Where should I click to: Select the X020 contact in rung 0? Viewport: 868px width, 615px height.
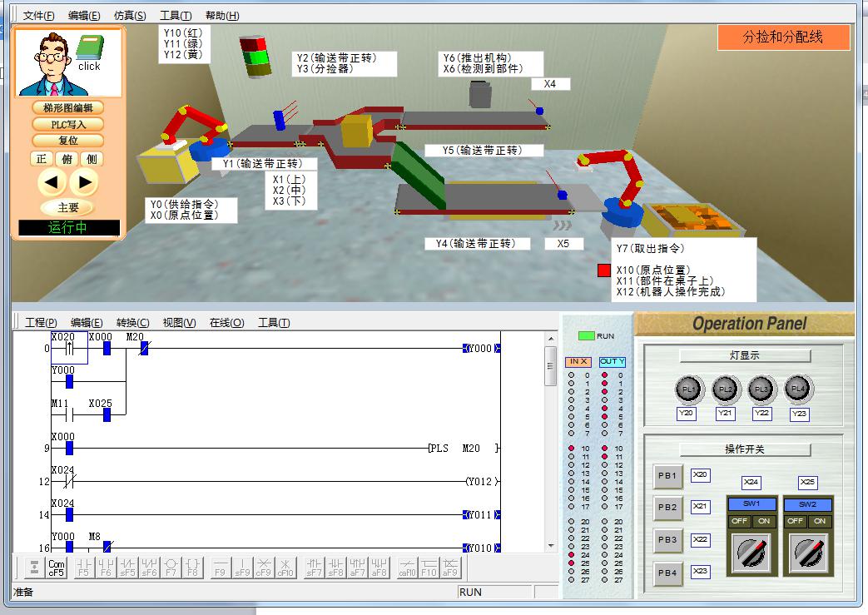coord(69,348)
